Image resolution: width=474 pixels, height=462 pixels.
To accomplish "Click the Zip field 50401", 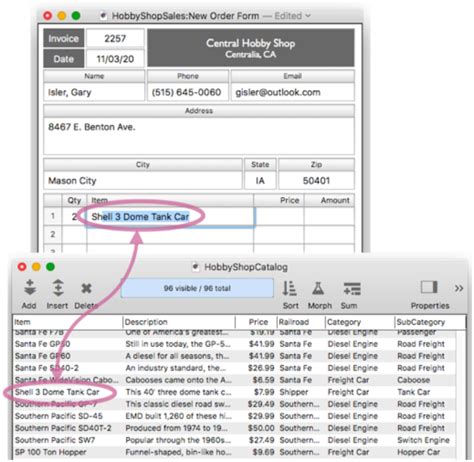I will pyautogui.click(x=316, y=180).
